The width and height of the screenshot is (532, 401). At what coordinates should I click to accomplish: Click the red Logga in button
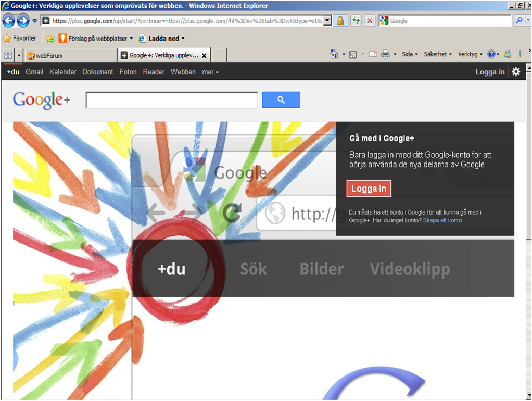[369, 189]
